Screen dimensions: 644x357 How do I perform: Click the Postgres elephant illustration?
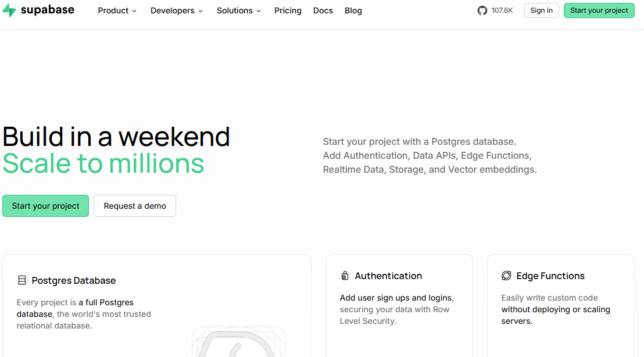(239, 342)
